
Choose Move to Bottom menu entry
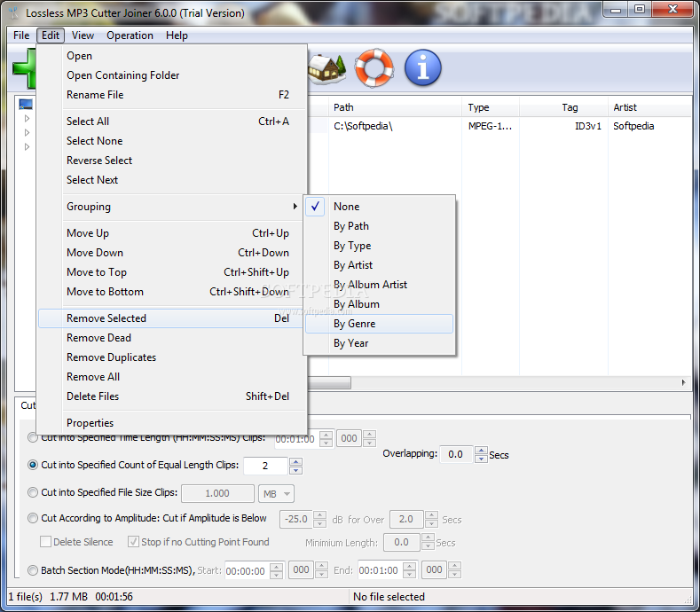tap(172, 292)
